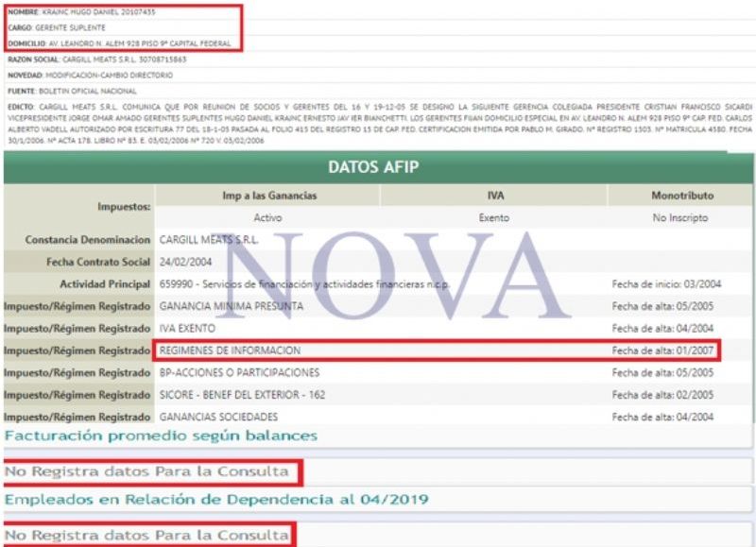Image resolution: width=756 pixels, height=547 pixels.
Task: Click the NOVEDAD Modificacion-Cambio Directorio line
Action: click(90, 76)
